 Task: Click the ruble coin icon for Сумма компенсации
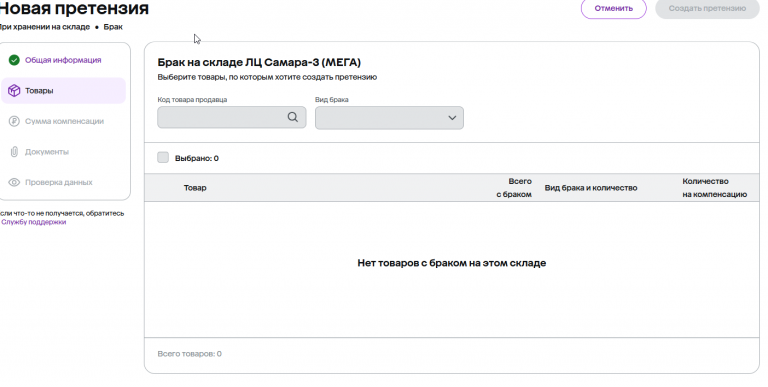click(x=14, y=121)
